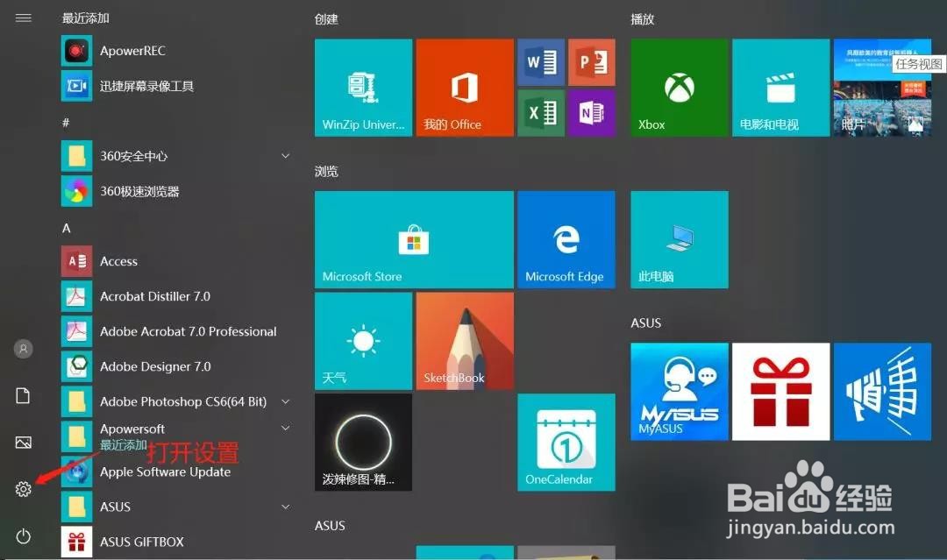Expand the Apowersoft app group

tap(285, 429)
